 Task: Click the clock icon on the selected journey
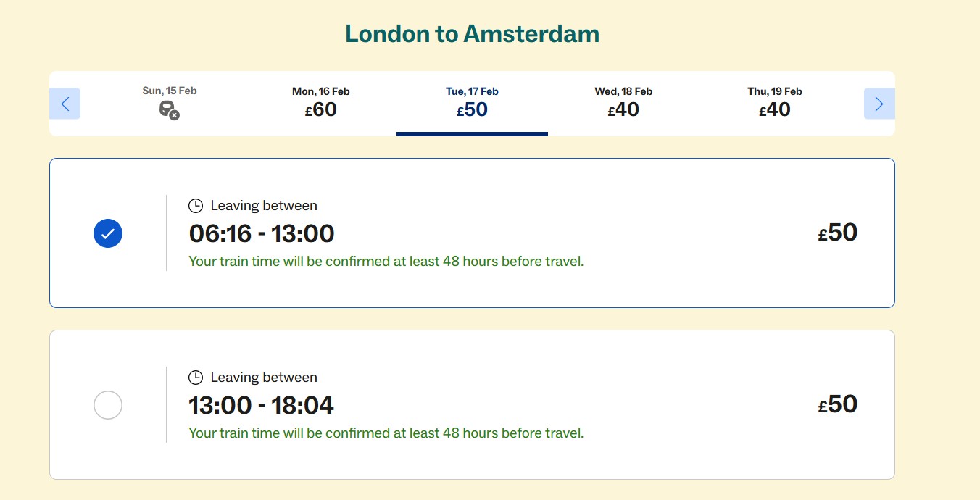click(195, 205)
